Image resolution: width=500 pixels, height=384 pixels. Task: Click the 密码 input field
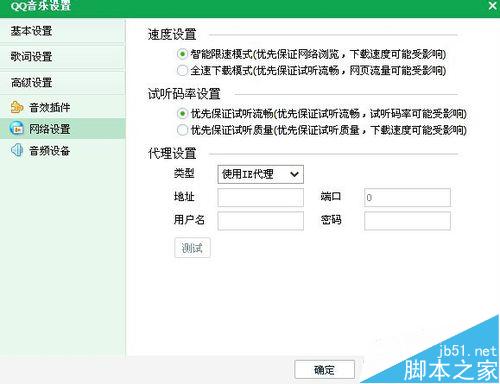pyautogui.click(x=407, y=221)
